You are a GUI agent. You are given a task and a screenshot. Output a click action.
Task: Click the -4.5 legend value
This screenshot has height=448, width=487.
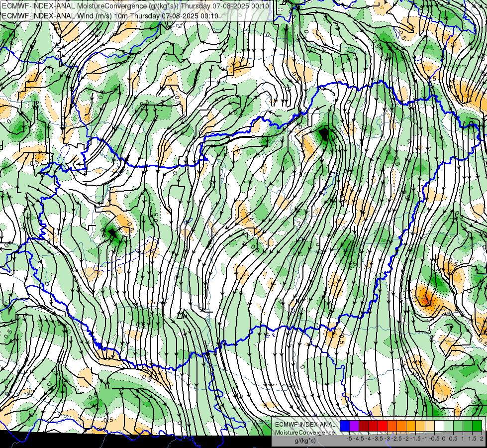(x=359, y=439)
